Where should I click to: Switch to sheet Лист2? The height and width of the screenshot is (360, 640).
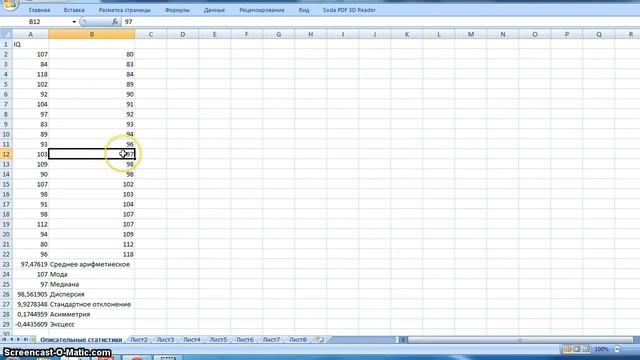pos(139,340)
